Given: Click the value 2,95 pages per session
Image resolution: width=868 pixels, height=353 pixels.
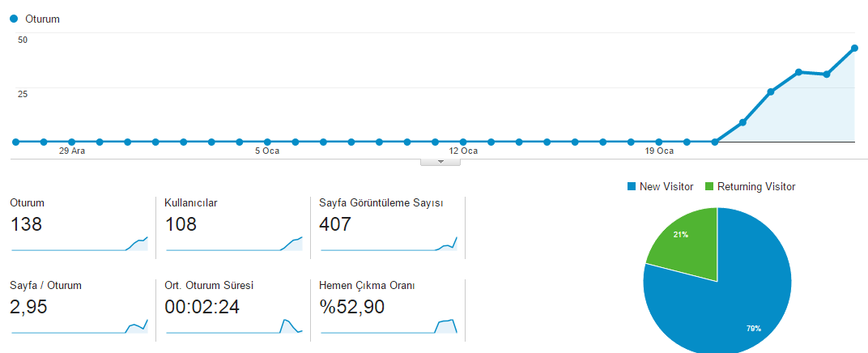Looking at the screenshot, I should (x=29, y=307).
